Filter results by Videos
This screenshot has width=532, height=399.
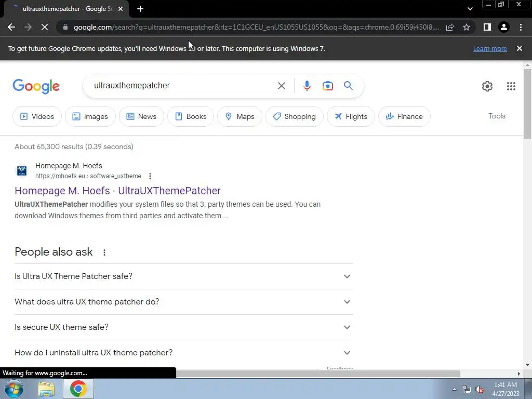[x=37, y=116]
